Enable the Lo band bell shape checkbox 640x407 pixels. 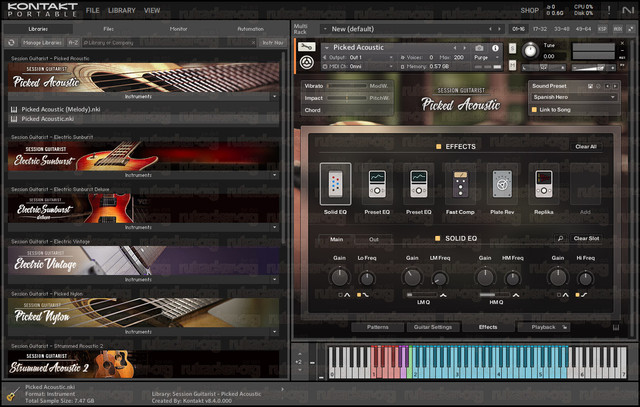coord(340,295)
